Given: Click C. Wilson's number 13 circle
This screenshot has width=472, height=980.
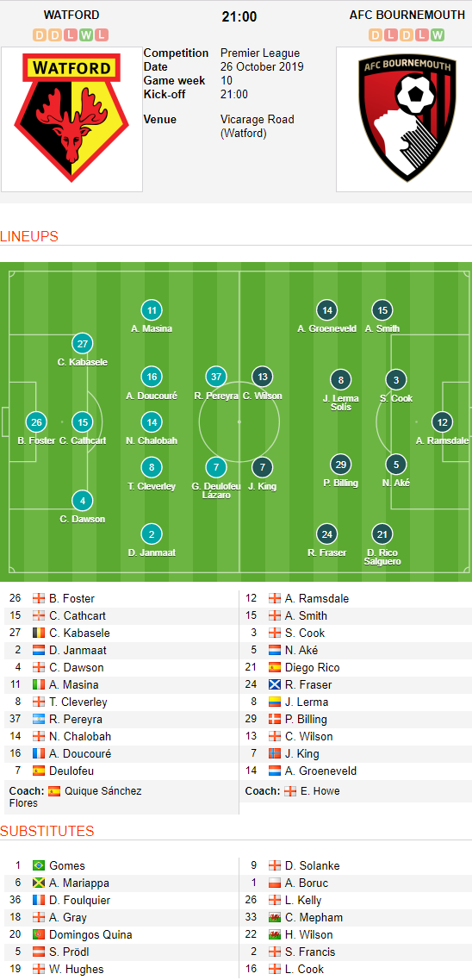Looking at the screenshot, I should pyautogui.click(x=262, y=377).
